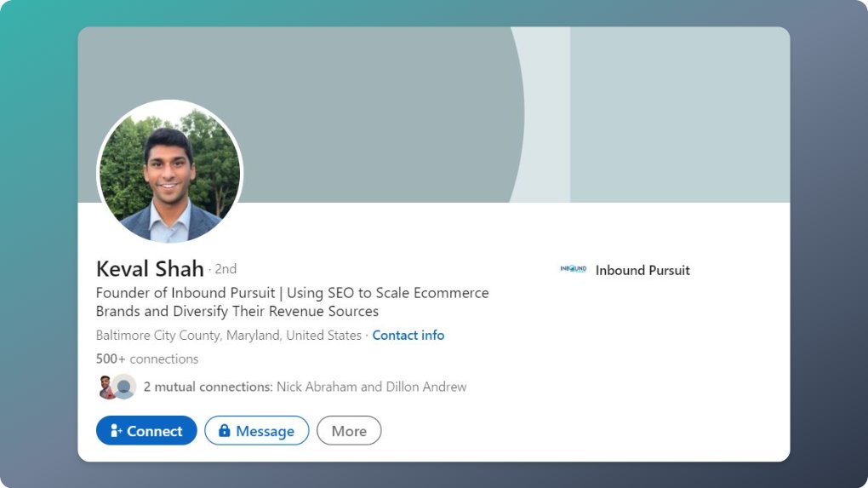Open the locked Message button

(257, 430)
